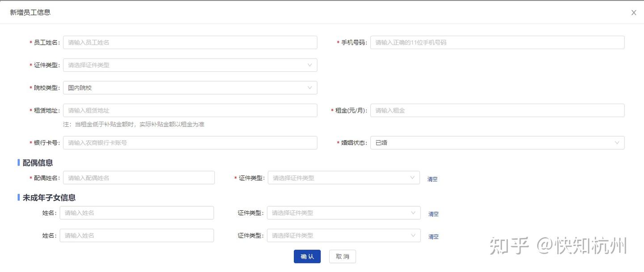This screenshot has height=272, width=644.
Task: Click the 配偶姓名 input field
Action: point(139,178)
